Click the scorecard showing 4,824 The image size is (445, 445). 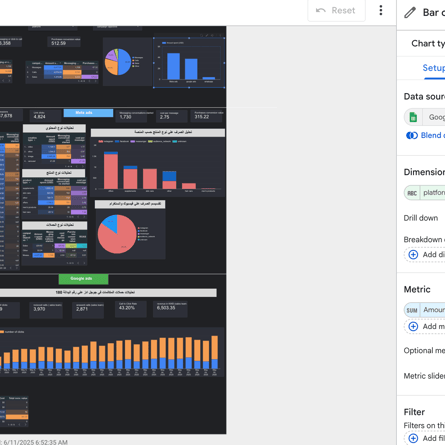[46, 116]
